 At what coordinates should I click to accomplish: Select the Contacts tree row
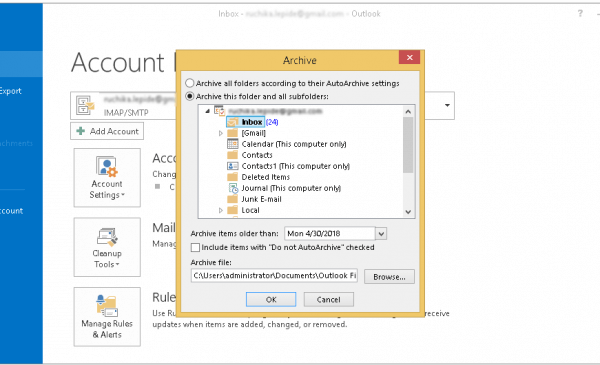point(257,155)
